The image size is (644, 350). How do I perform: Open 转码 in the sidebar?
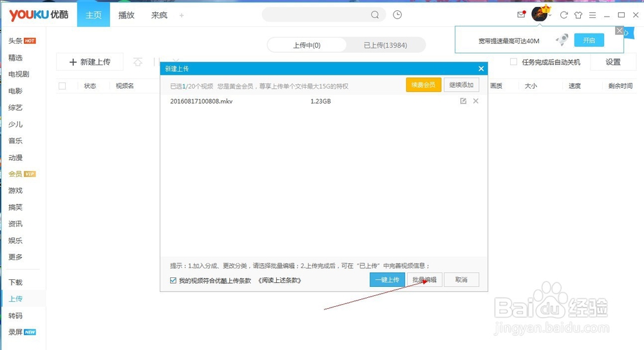click(x=15, y=315)
